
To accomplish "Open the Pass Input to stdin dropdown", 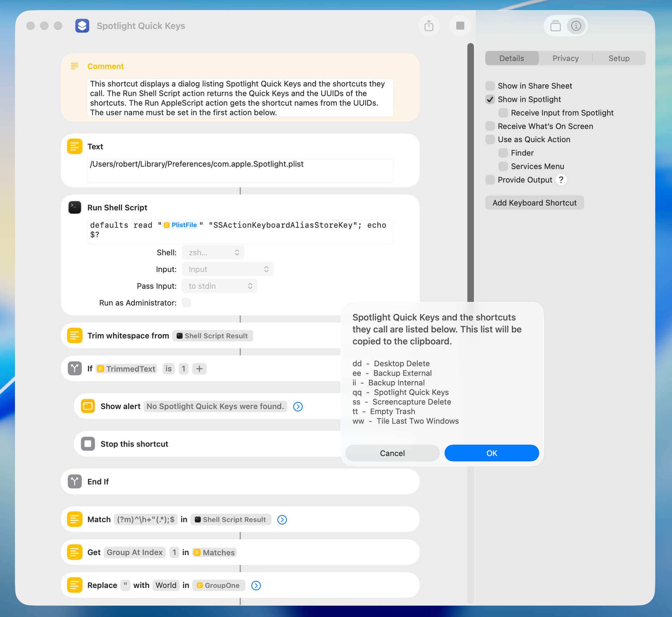I will tap(219, 286).
